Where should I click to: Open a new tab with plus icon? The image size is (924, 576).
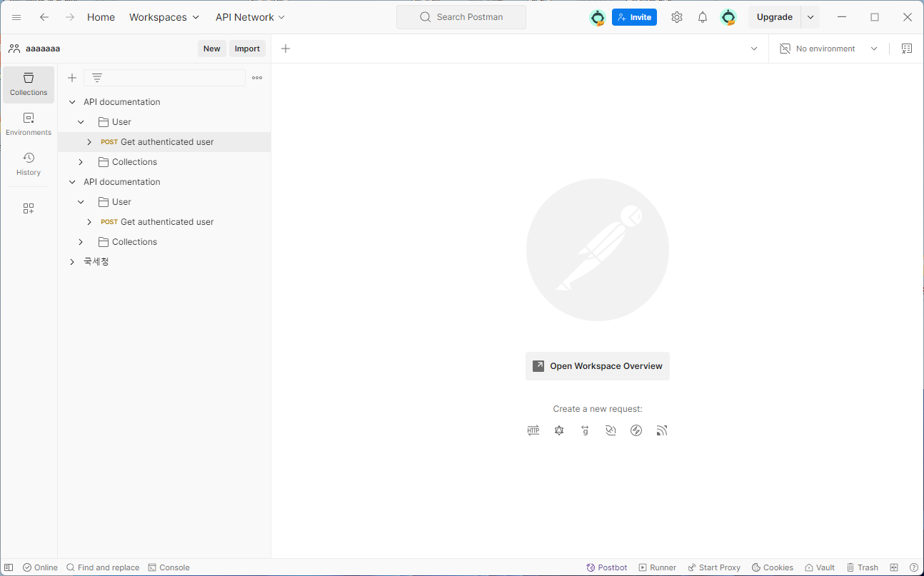[286, 49]
